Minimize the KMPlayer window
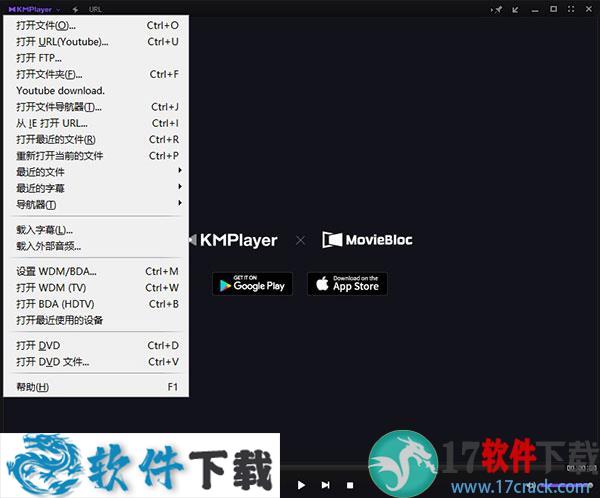Screen dimensions: 600x498 (535, 10)
